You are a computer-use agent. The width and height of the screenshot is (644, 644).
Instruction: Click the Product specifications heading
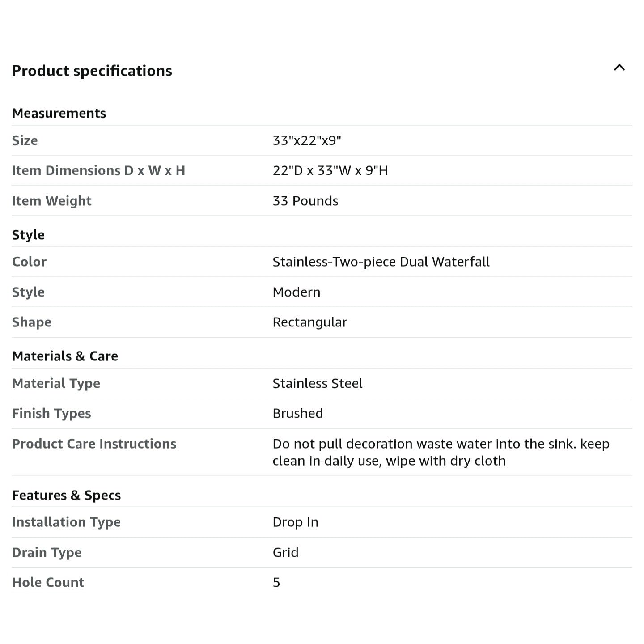92,71
